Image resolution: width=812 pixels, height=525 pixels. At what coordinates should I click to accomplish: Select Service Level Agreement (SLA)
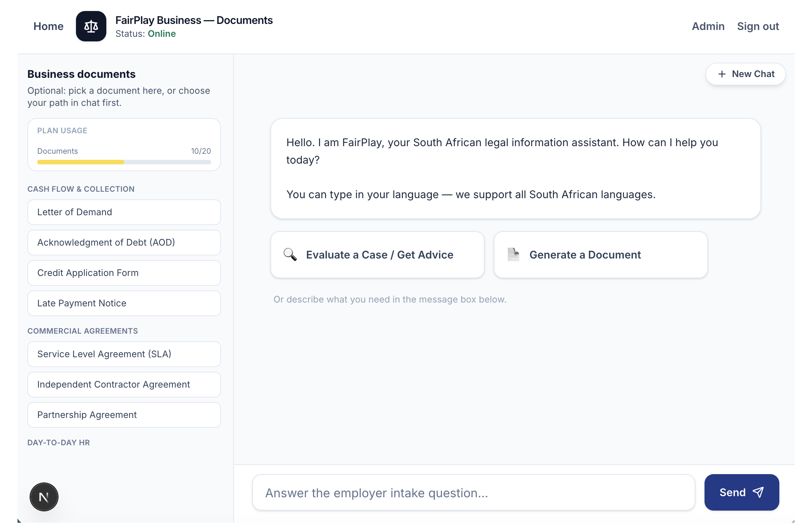coord(124,354)
